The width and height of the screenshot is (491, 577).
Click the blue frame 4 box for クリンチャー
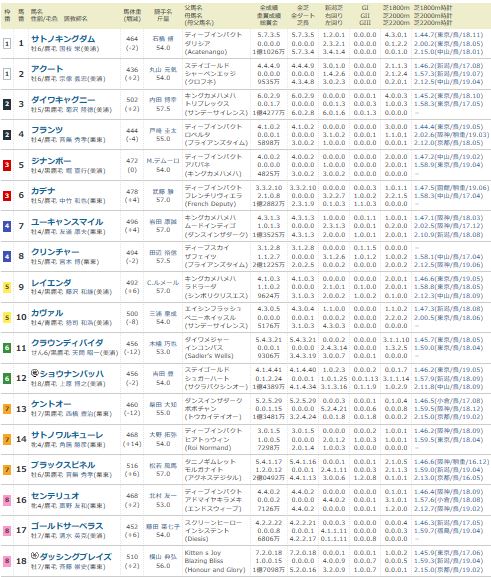pos(7,256)
